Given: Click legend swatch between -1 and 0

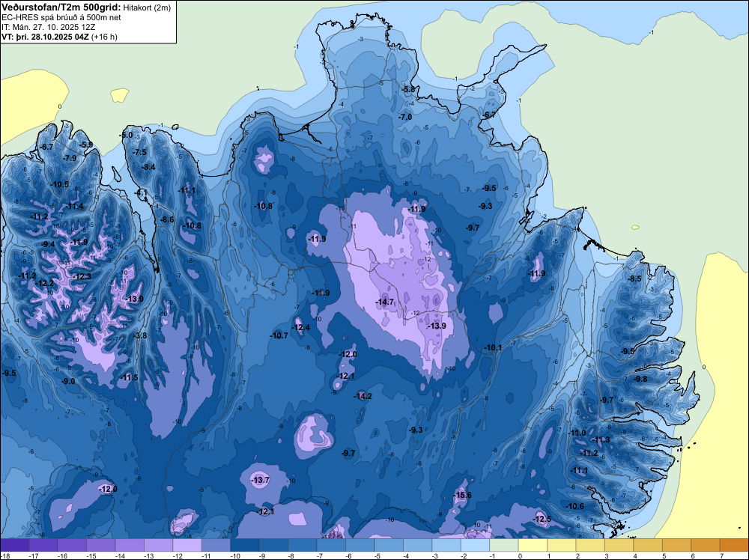Looking at the screenshot, I should pyautogui.click(x=504, y=545).
